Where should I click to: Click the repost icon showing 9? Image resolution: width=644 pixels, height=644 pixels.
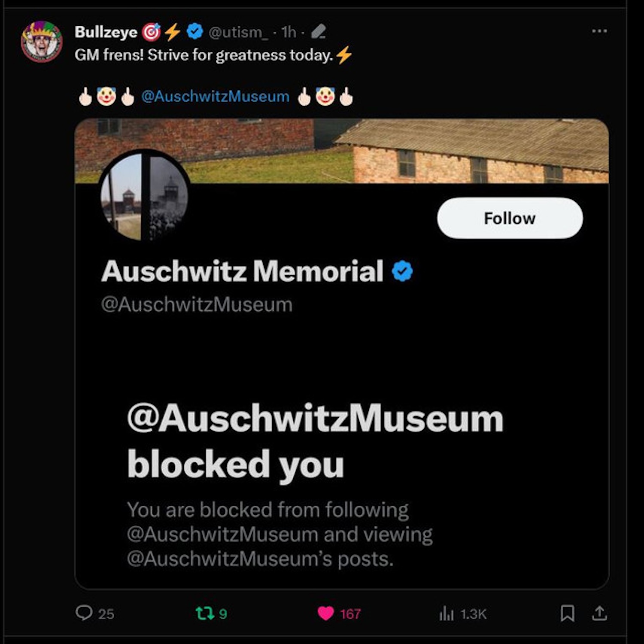coord(205,613)
